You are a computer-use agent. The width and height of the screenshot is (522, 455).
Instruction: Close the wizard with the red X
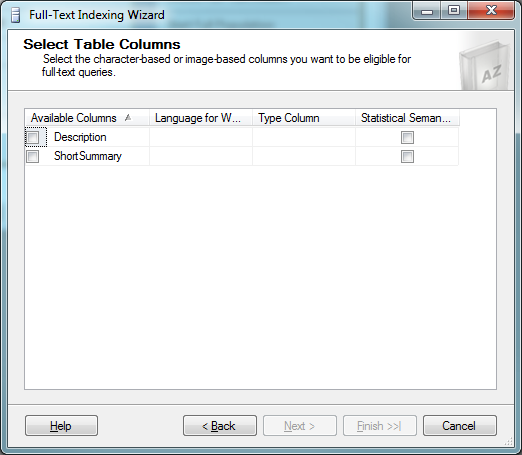tap(491, 11)
